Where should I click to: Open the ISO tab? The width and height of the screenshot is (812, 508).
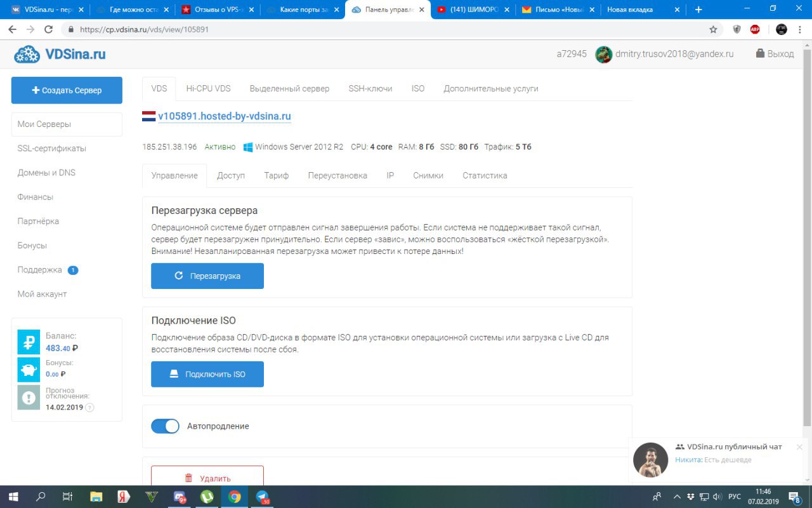coord(418,88)
